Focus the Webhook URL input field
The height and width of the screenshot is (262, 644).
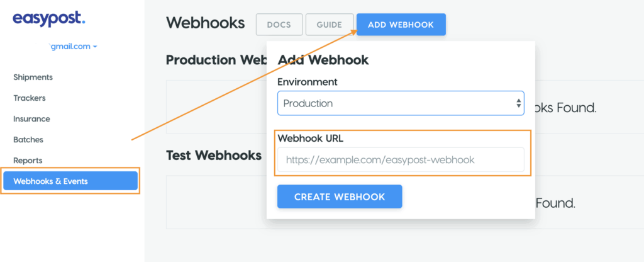coord(401,160)
